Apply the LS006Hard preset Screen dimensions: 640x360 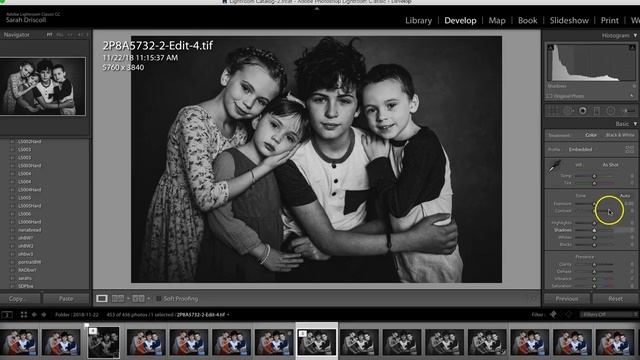pyautogui.click(x=29, y=222)
